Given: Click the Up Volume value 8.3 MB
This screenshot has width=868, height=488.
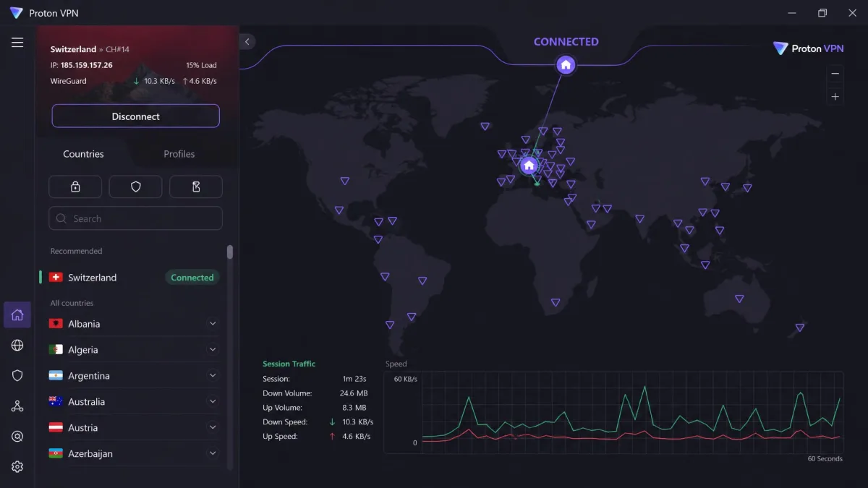Looking at the screenshot, I should pyautogui.click(x=354, y=408).
